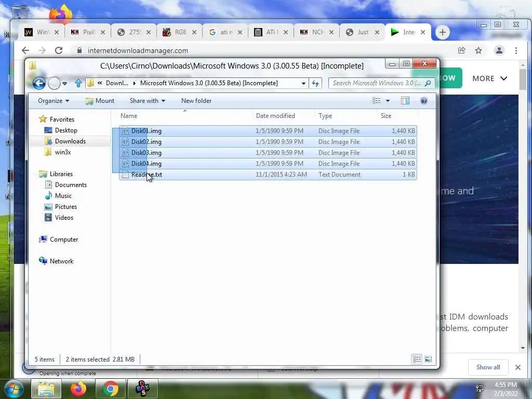Select Disk04.img

pyautogui.click(x=268, y=164)
